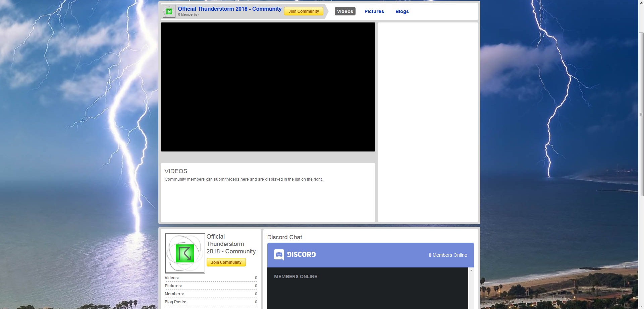Select the Members count row in sidebar
Image resolution: width=644 pixels, height=309 pixels.
pyautogui.click(x=211, y=294)
